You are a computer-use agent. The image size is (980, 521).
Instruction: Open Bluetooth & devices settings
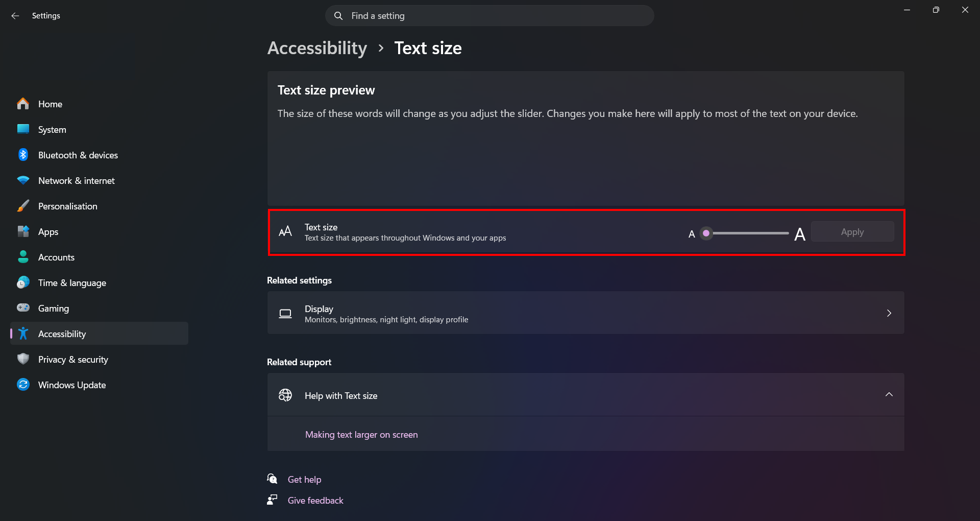(x=99, y=155)
